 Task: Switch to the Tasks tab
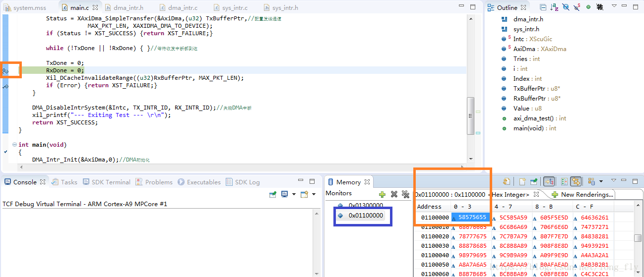pos(64,182)
